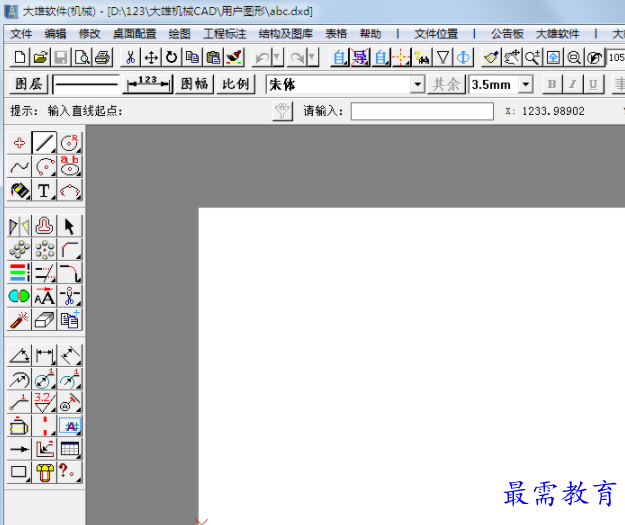Open the 修改 menu

[90, 34]
